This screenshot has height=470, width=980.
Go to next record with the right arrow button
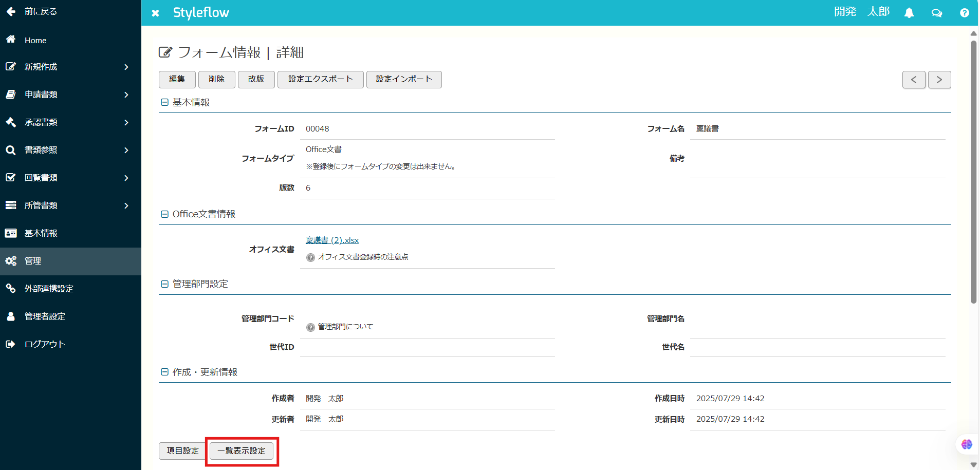click(x=939, y=80)
